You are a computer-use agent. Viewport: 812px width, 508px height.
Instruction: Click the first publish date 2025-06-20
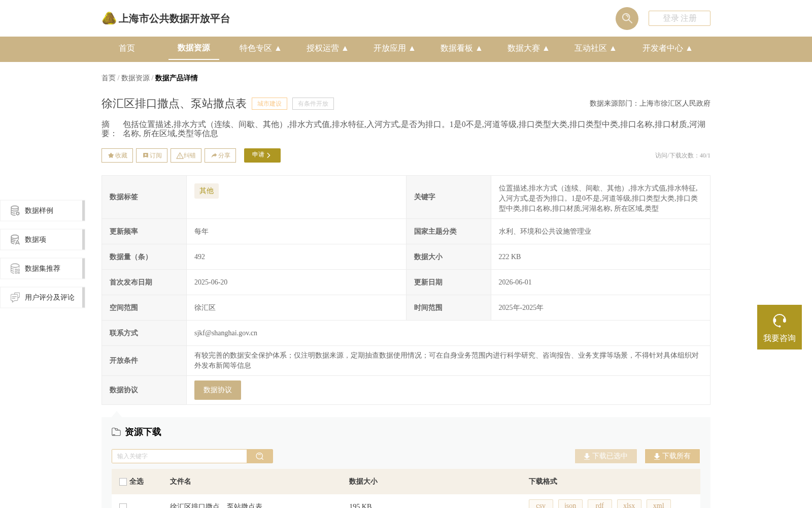[211, 282]
